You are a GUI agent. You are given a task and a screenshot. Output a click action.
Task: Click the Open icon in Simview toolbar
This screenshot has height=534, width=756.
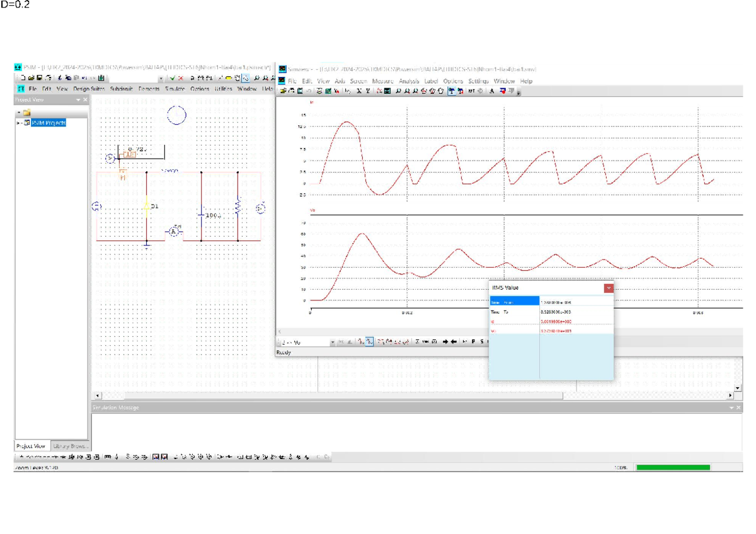283,91
